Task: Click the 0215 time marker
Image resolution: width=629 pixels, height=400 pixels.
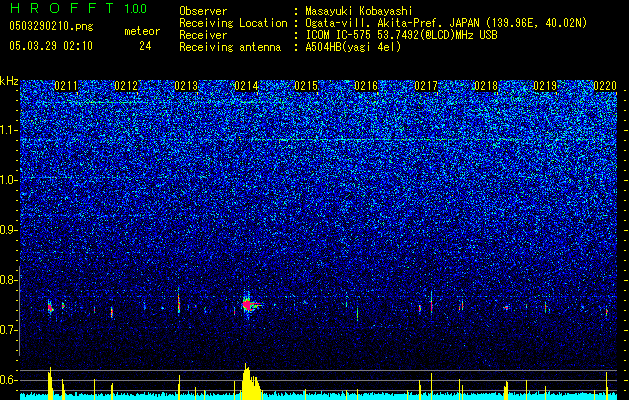Action: point(306,86)
